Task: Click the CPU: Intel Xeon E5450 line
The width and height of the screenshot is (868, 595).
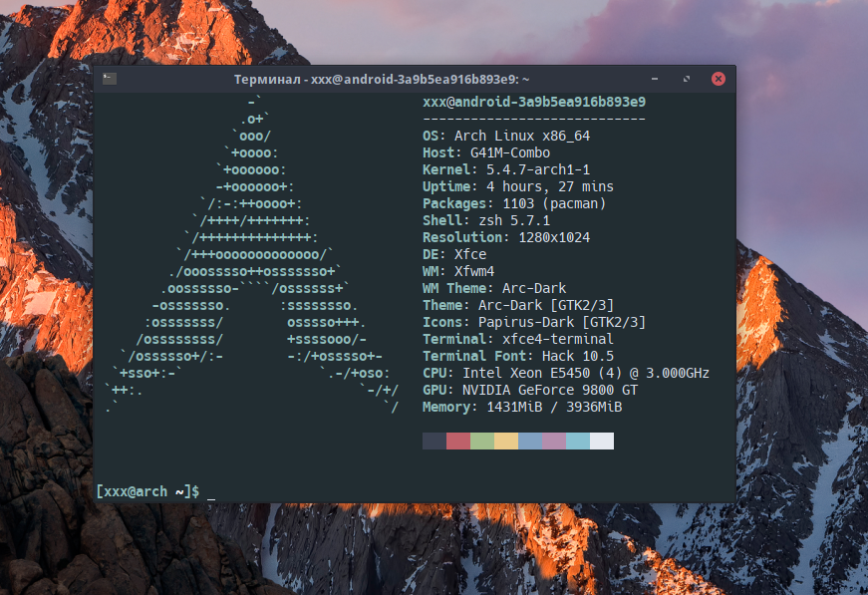Action: (566, 373)
